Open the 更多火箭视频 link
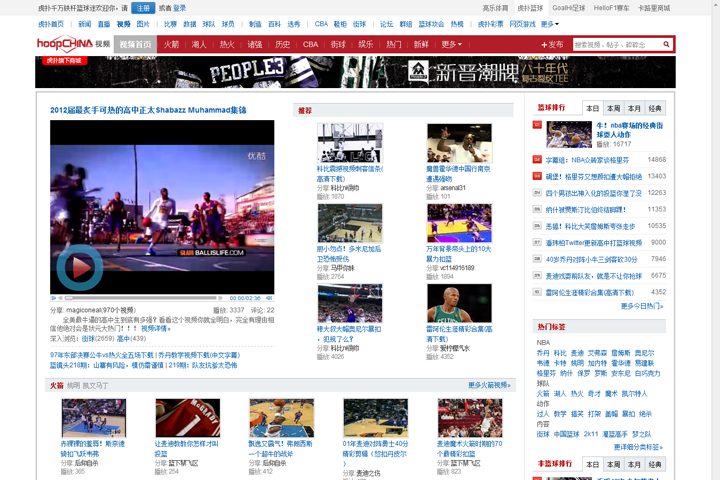The width and height of the screenshot is (720, 480). tap(489, 385)
